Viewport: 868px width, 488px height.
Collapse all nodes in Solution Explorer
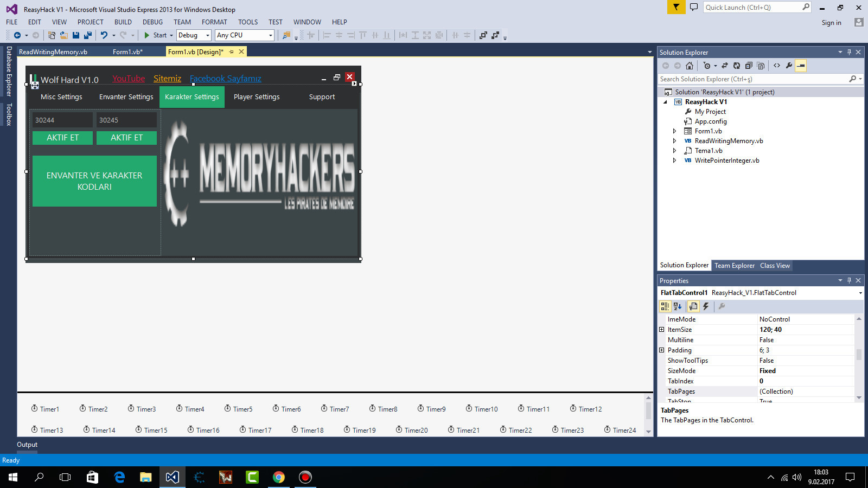click(749, 66)
